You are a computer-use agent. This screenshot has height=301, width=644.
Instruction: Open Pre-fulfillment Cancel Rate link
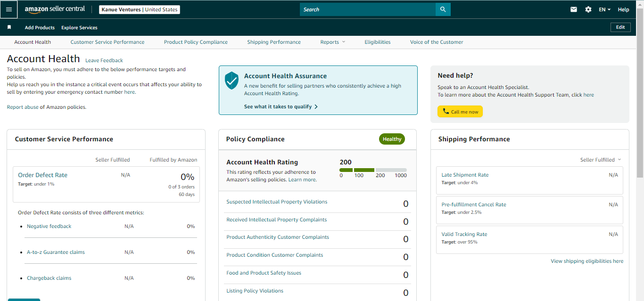coord(474,204)
